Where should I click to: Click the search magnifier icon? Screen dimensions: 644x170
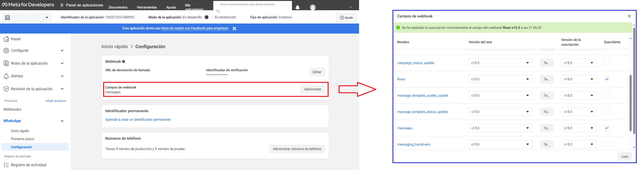click(218, 11)
